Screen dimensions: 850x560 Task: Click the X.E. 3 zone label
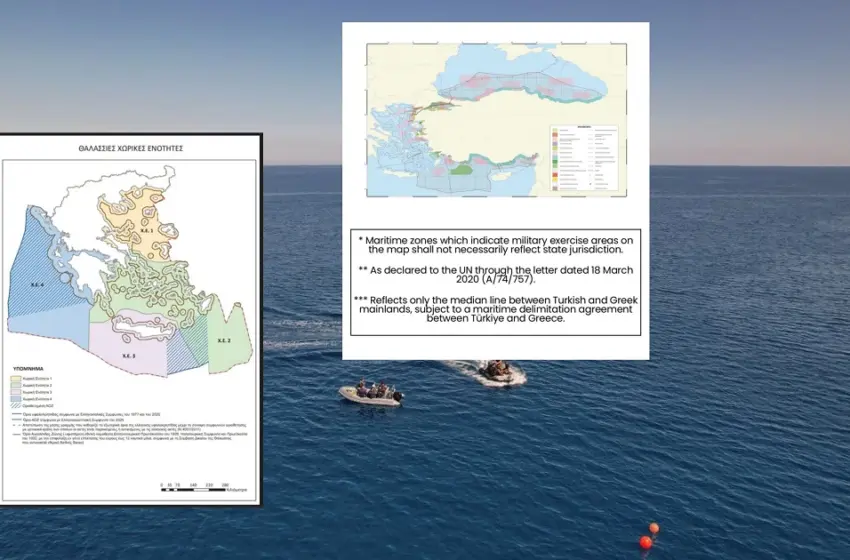[x=129, y=356]
